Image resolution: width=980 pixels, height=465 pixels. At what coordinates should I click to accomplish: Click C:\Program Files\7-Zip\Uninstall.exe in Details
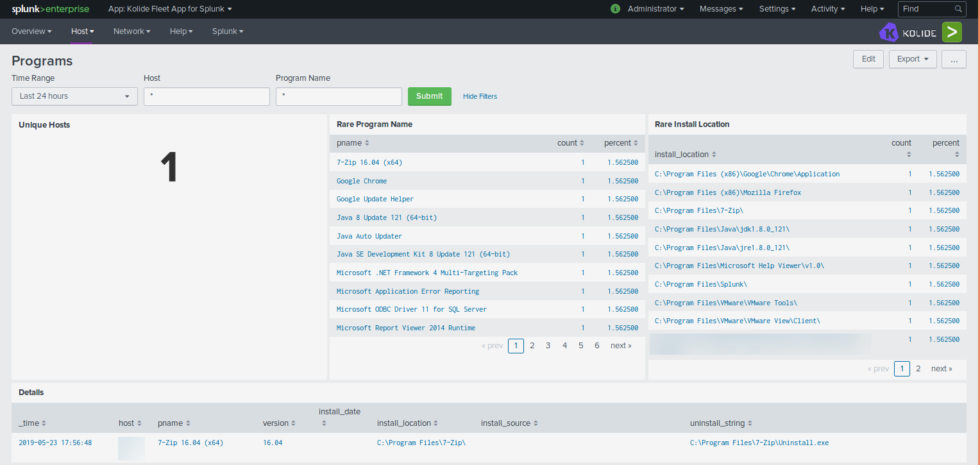click(759, 443)
